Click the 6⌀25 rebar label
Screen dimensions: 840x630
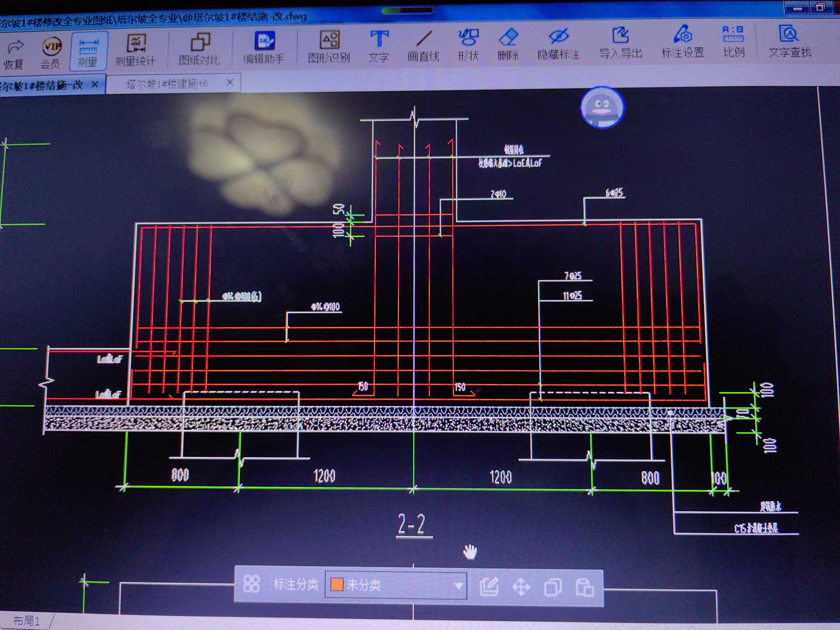[614, 192]
